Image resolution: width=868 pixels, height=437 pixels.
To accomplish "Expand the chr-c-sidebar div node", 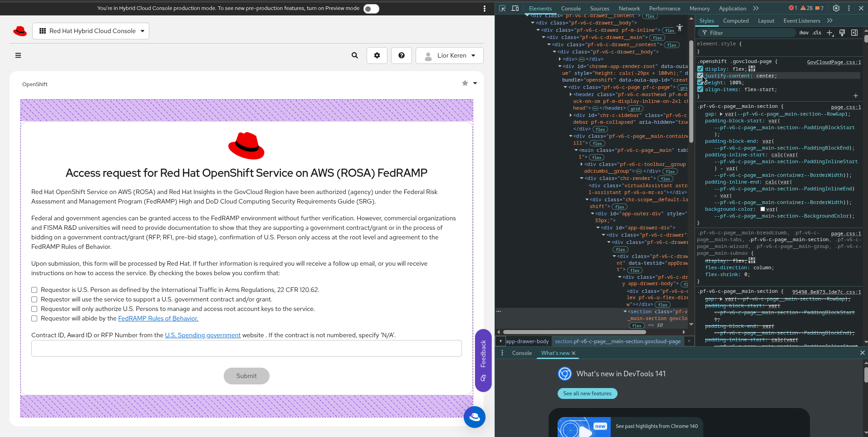I will click(571, 115).
